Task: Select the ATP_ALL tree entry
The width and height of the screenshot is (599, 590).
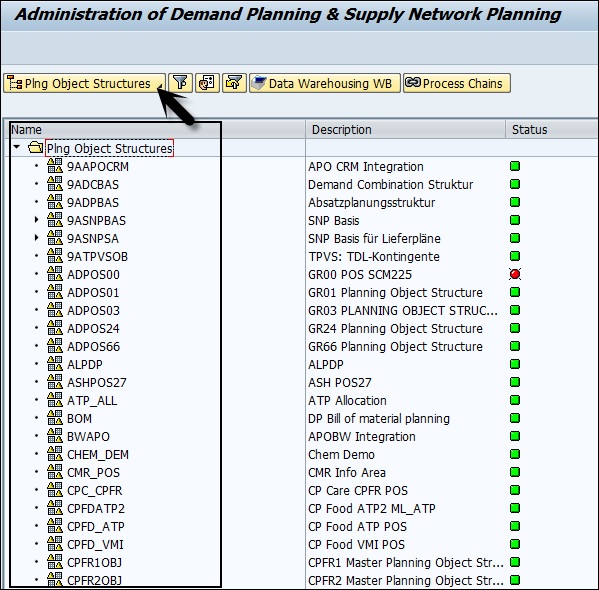Action: tap(92, 400)
